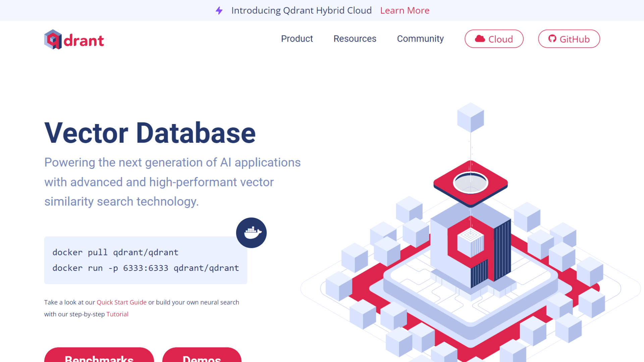Click the cloud icon in Cloud button
The width and height of the screenshot is (644, 362).
tap(480, 39)
